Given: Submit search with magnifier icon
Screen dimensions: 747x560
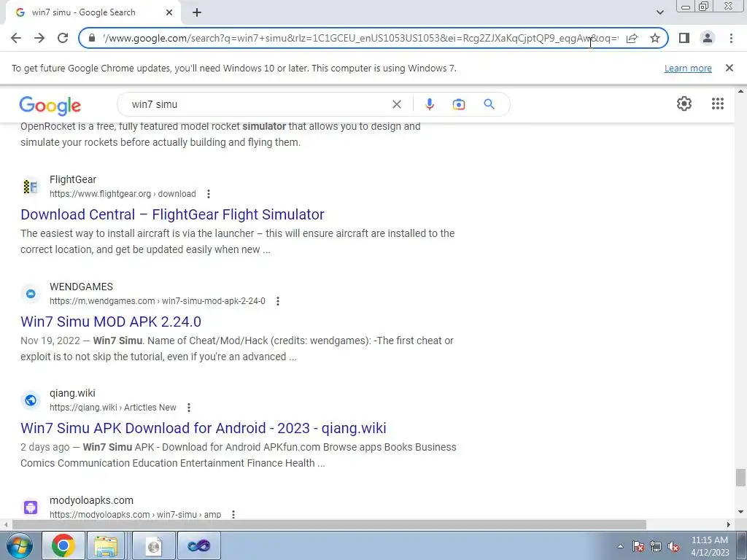Looking at the screenshot, I should (489, 104).
